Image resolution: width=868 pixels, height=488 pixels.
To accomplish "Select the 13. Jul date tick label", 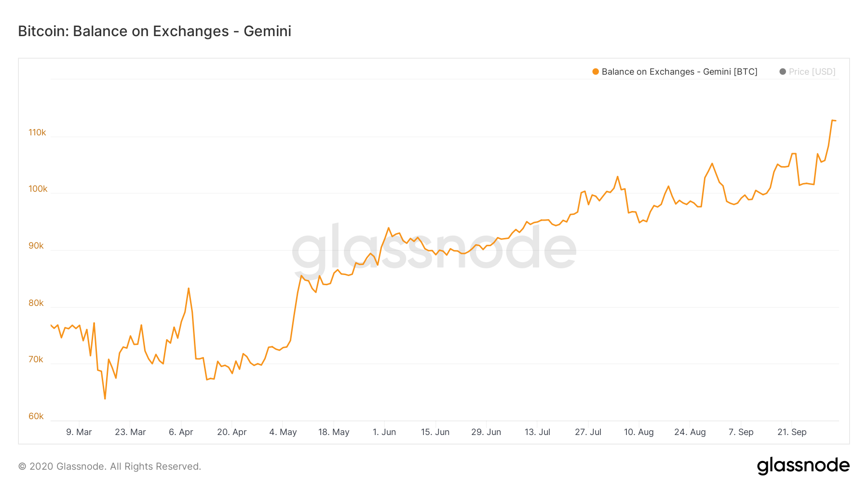I will click(537, 432).
